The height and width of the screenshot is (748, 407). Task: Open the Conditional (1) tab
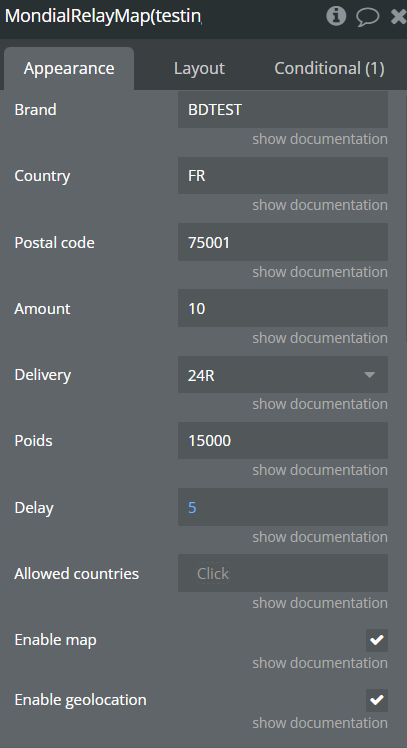[x=329, y=68]
